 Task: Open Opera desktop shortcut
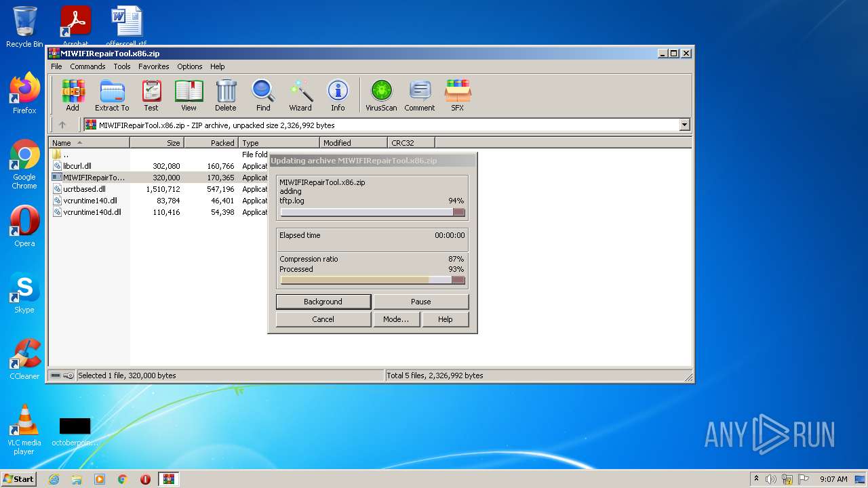24,226
